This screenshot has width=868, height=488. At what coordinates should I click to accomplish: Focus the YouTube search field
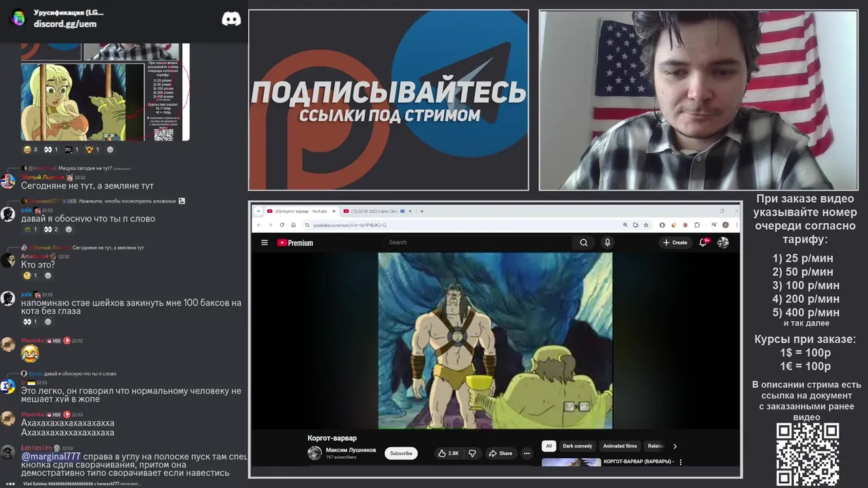pyautogui.click(x=478, y=242)
